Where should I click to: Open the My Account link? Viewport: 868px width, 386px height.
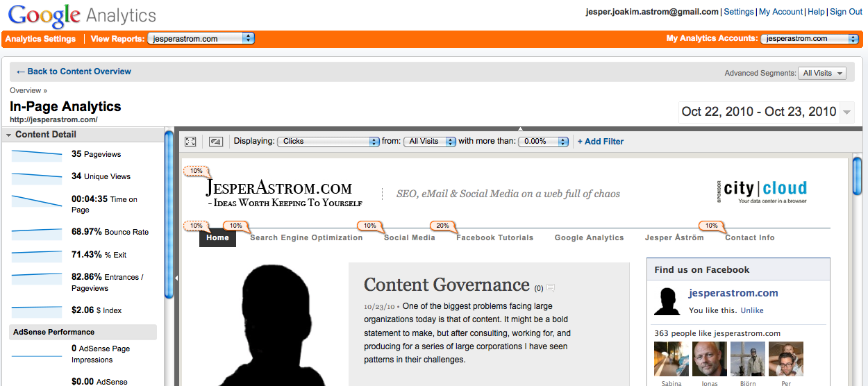coord(781,12)
